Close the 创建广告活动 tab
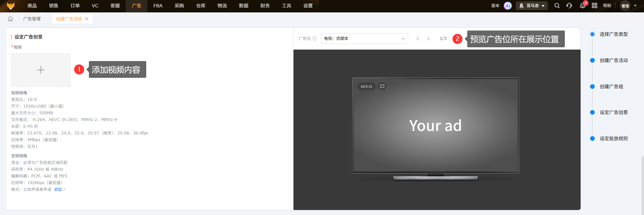Image resolution: width=644 pixels, height=215 pixels. tap(87, 19)
